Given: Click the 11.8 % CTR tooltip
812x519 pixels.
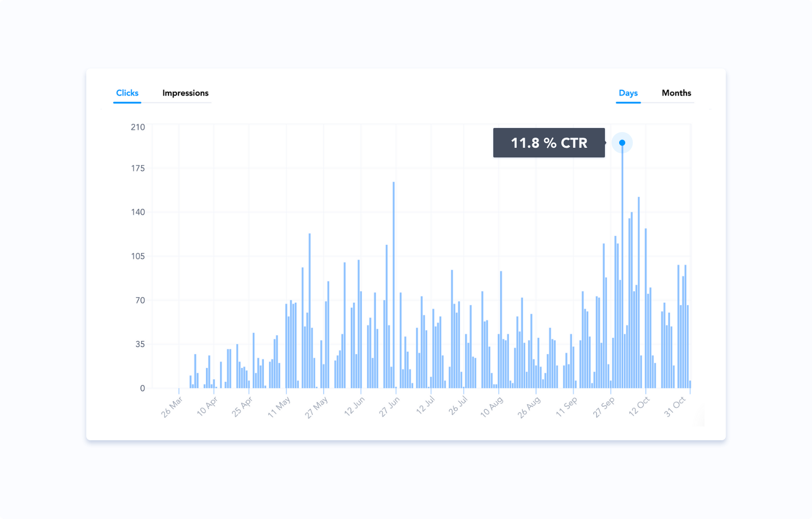Looking at the screenshot, I should (549, 143).
